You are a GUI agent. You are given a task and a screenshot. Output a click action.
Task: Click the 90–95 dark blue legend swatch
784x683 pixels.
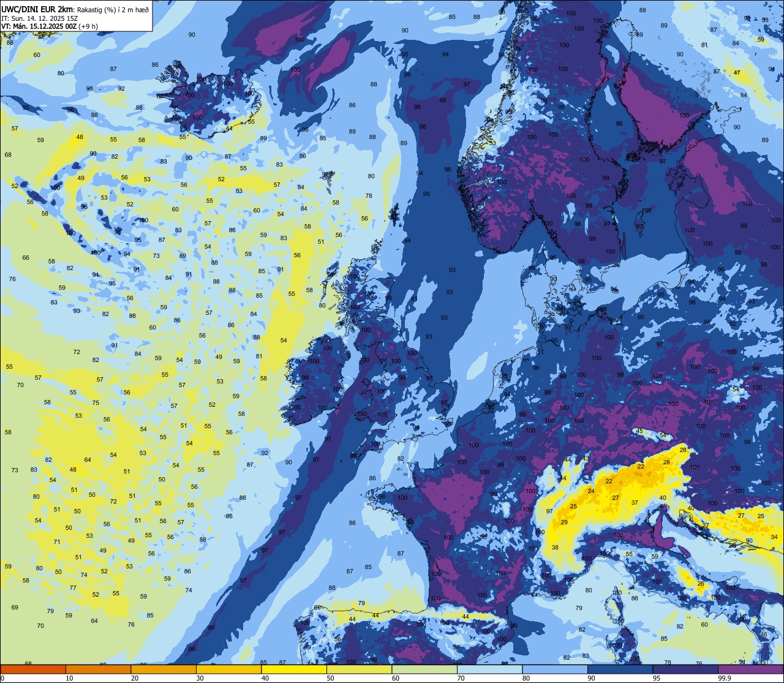click(620, 670)
